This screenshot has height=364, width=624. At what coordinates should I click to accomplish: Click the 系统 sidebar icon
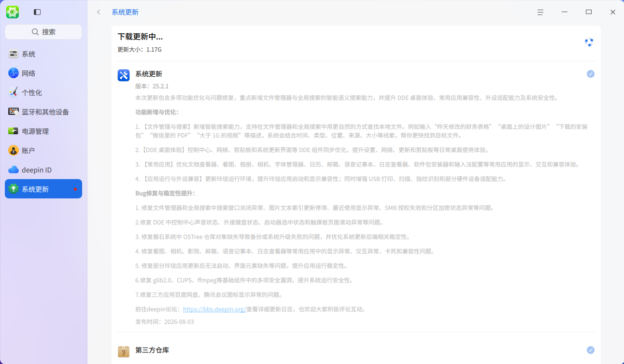tap(14, 54)
